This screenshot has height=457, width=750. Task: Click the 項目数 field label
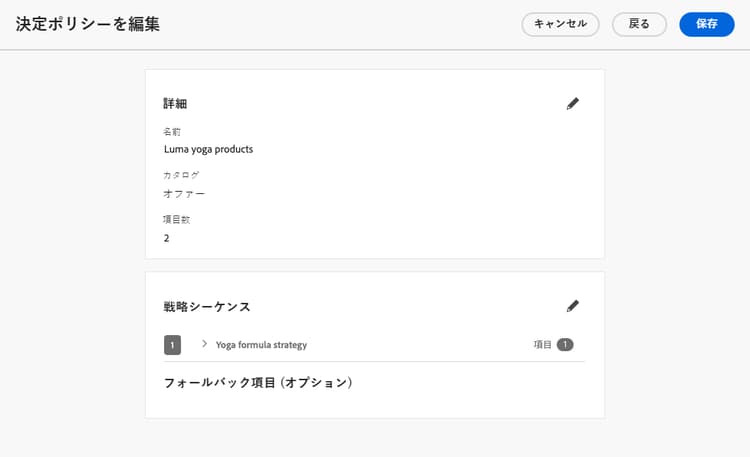coord(176,220)
